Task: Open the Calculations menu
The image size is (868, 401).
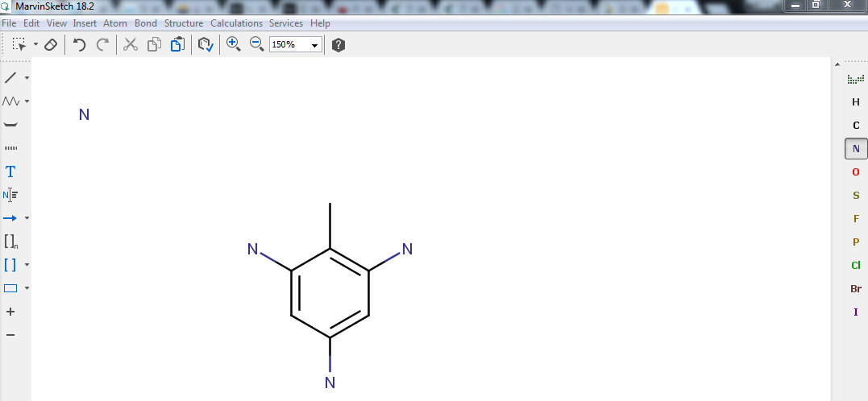Action: tap(236, 23)
